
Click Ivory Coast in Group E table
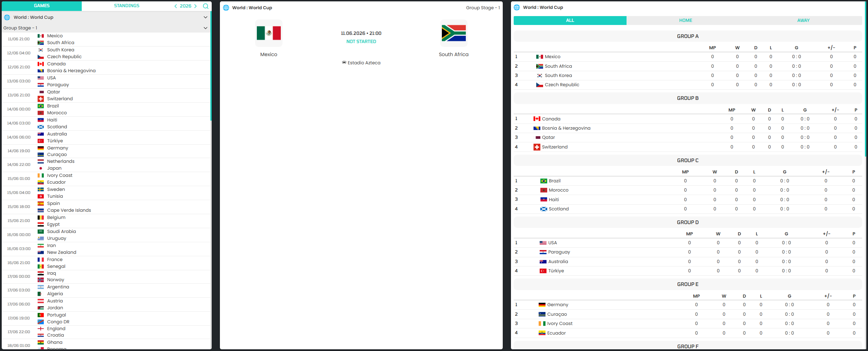pos(560,324)
